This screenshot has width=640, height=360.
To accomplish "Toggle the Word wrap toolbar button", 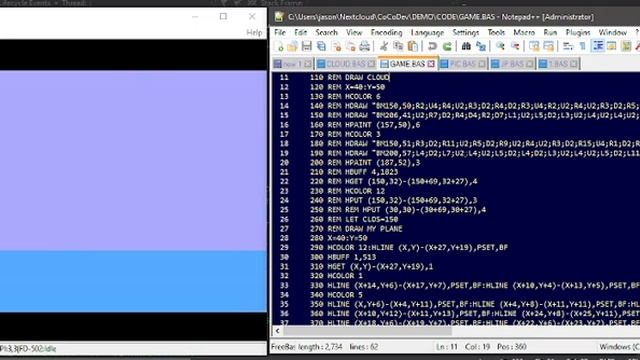I will point(568,46).
